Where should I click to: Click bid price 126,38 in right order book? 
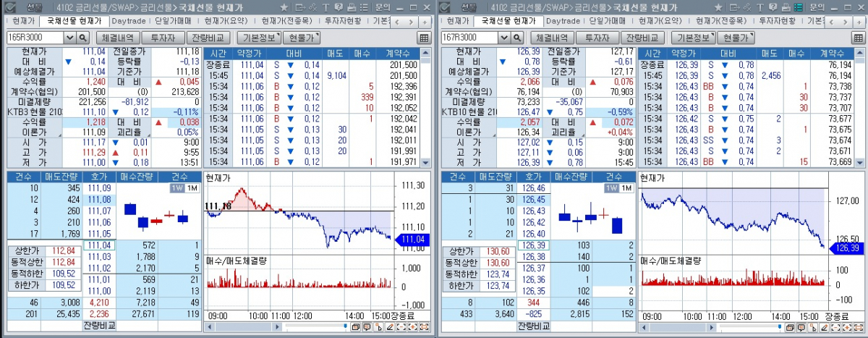pyautogui.click(x=532, y=257)
